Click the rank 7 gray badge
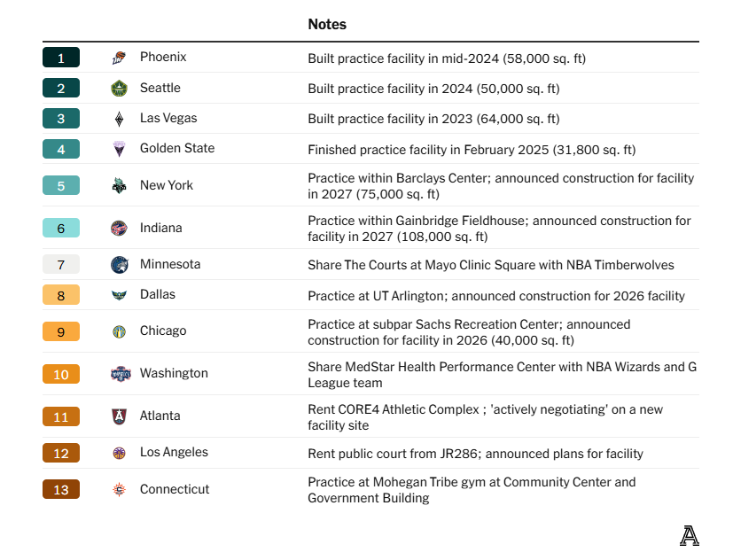 click(x=61, y=264)
